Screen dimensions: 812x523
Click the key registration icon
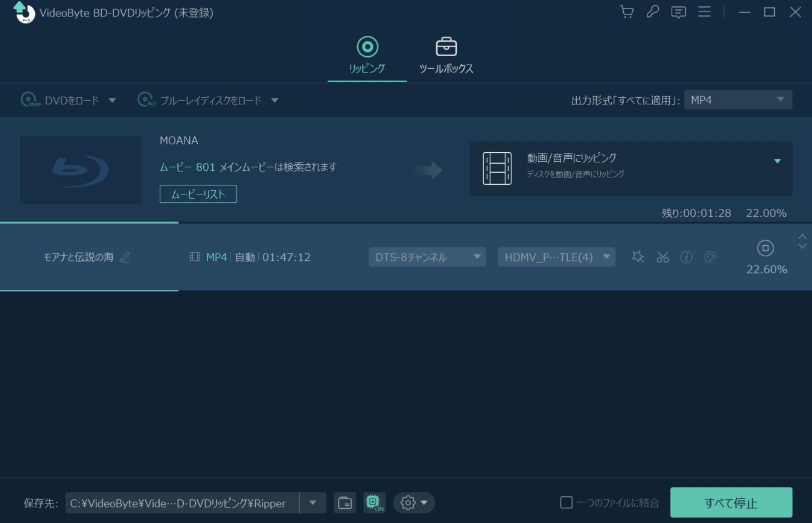click(x=652, y=12)
